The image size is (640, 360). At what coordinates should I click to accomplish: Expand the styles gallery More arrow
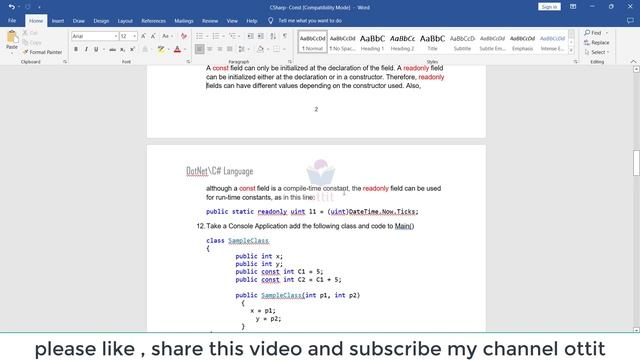click(571, 51)
